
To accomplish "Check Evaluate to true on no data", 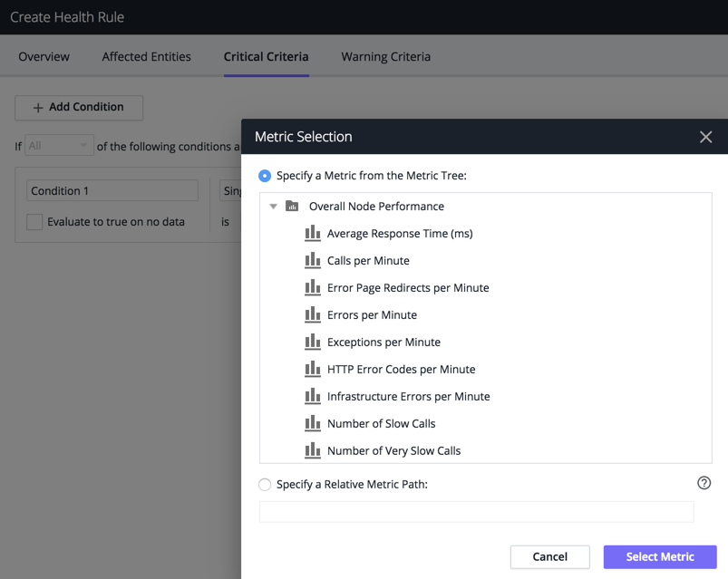I will 34,222.
